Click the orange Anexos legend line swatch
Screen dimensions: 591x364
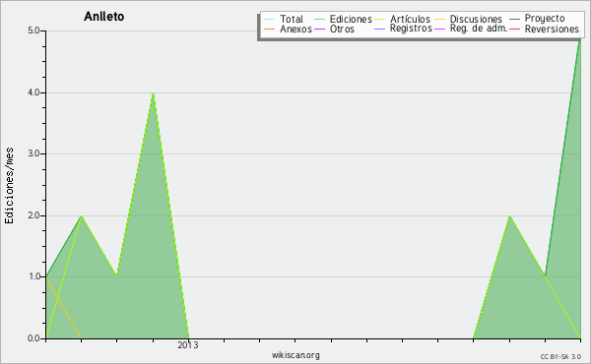pos(270,29)
